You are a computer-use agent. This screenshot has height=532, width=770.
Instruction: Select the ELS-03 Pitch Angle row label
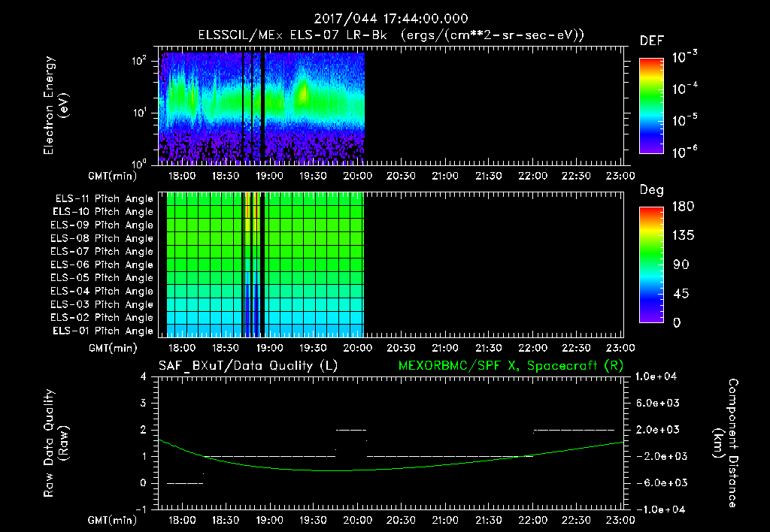(x=102, y=304)
